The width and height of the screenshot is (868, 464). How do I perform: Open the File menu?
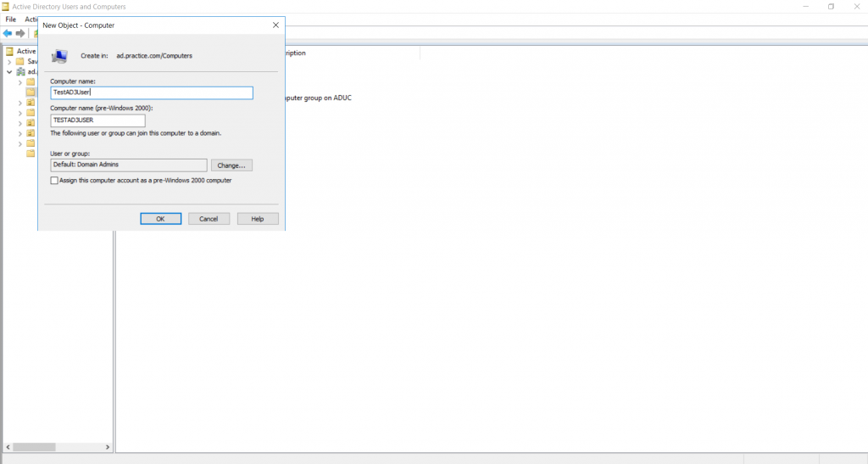10,20
